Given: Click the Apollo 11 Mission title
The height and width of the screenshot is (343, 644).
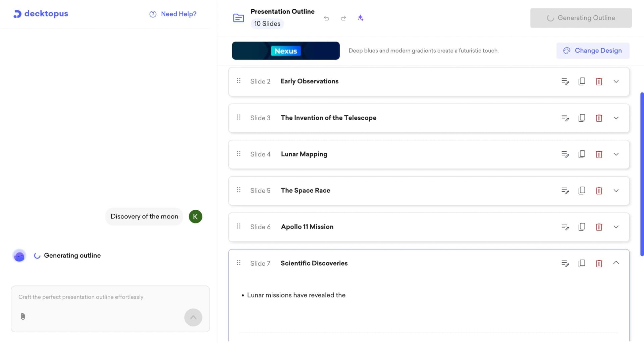Looking at the screenshot, I should (307, 226).
